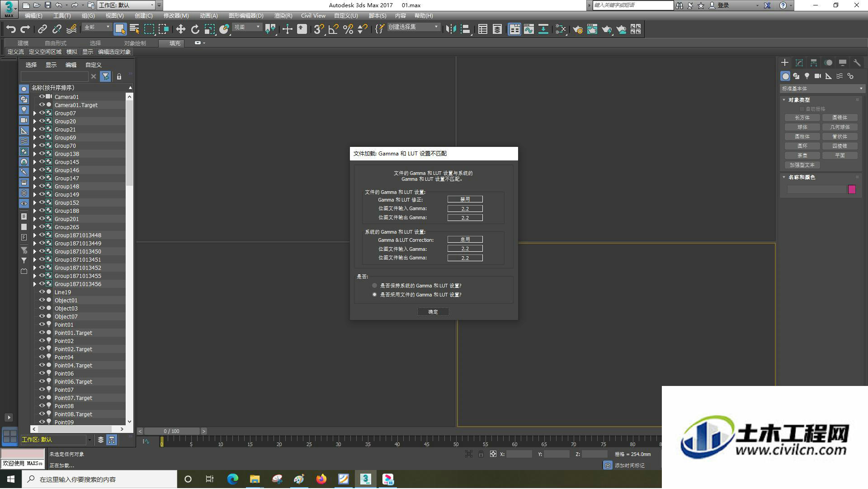This screenshot has width=868, height=489.
Task: Toggle visibility eye of Point01.Target
Action: (x=42, y=333)
